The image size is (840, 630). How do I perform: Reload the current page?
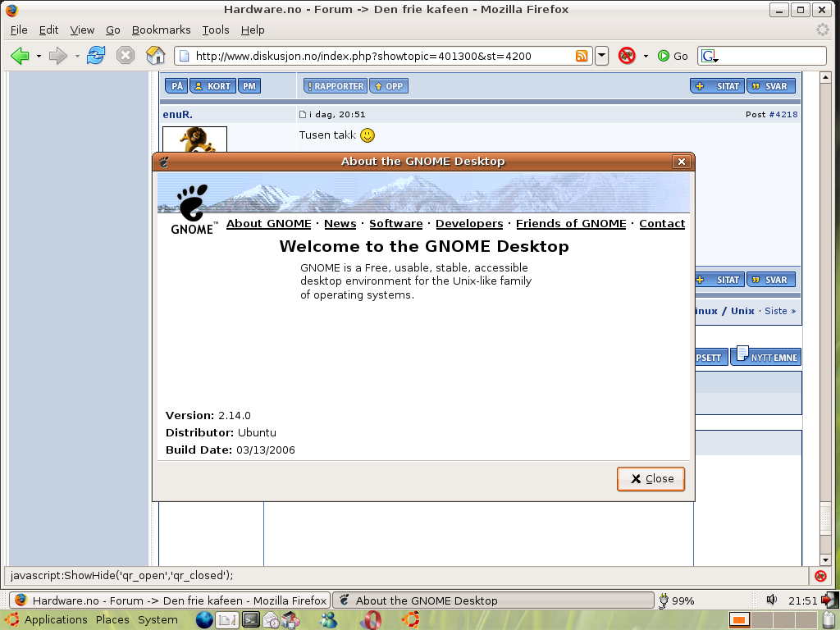96,55
